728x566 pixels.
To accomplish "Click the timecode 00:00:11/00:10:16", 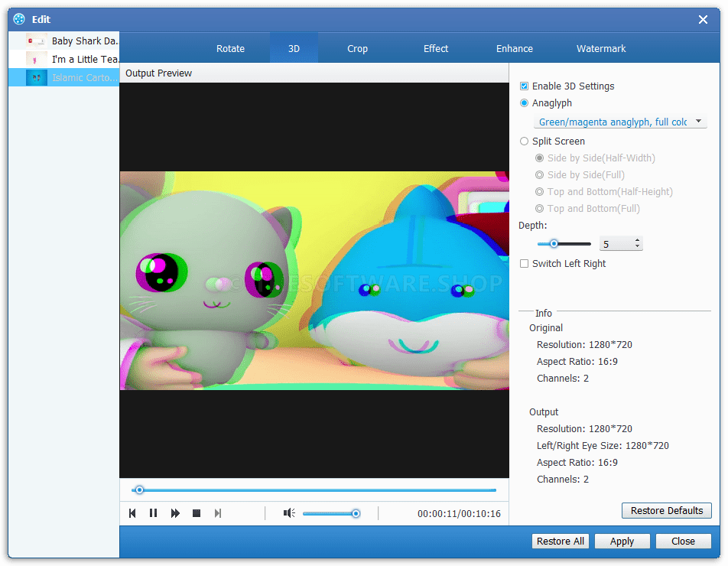I will click(459, 513).
